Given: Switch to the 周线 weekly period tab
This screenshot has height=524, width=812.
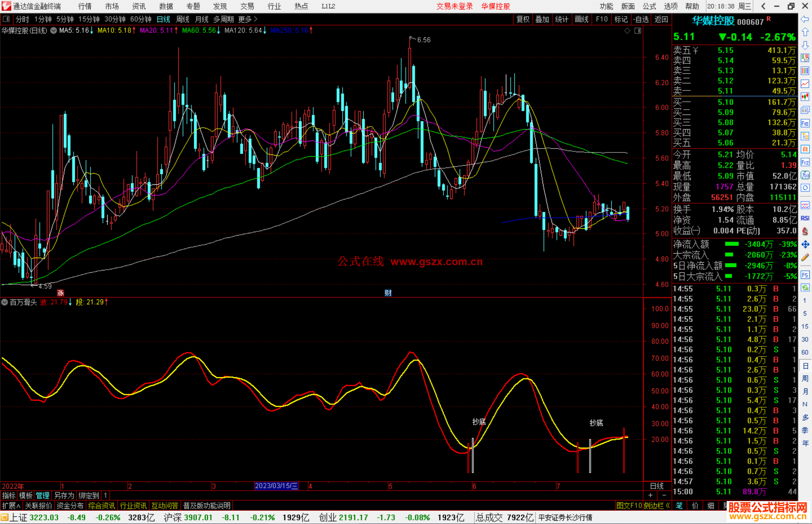Looking at the screenshot, I should (183, 19).
